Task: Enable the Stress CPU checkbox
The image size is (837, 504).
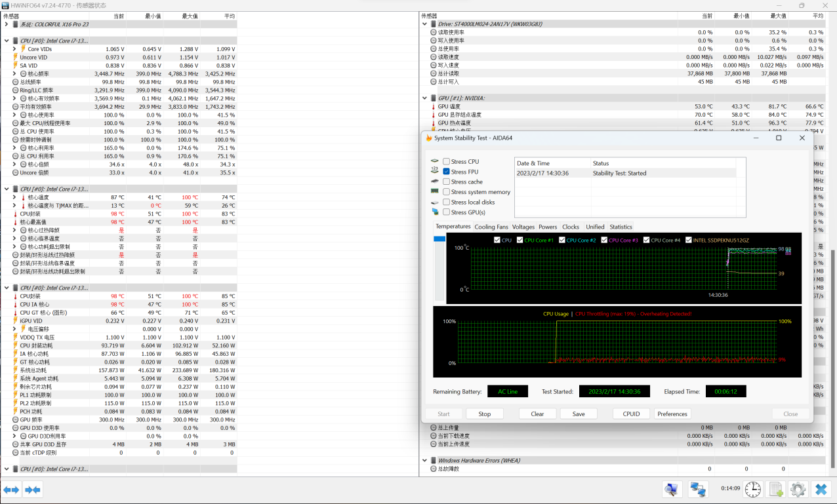Action: click(x=447, y=162)
